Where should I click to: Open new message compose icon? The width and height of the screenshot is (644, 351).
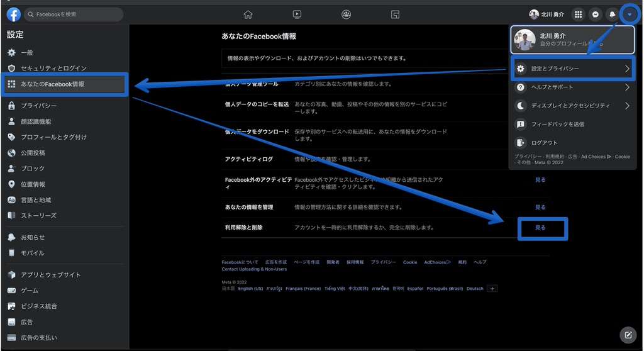click(628, 335)
